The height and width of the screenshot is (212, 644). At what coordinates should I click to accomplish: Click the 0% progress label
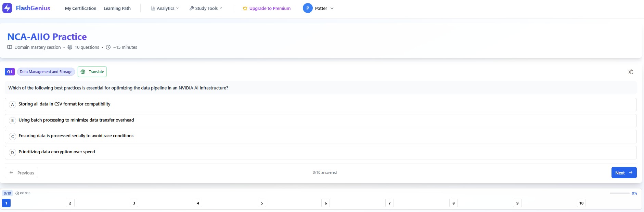tap(634, 193)
